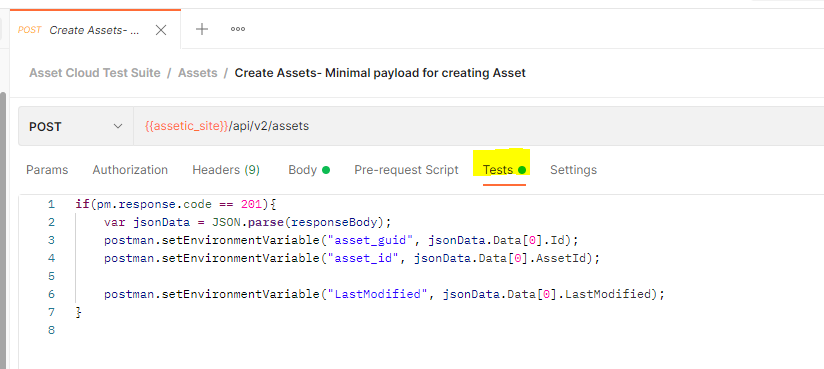This screenshot has height=369, width=824.
Task: Open the three-dot tab options menu
Action: pos(238,29)
